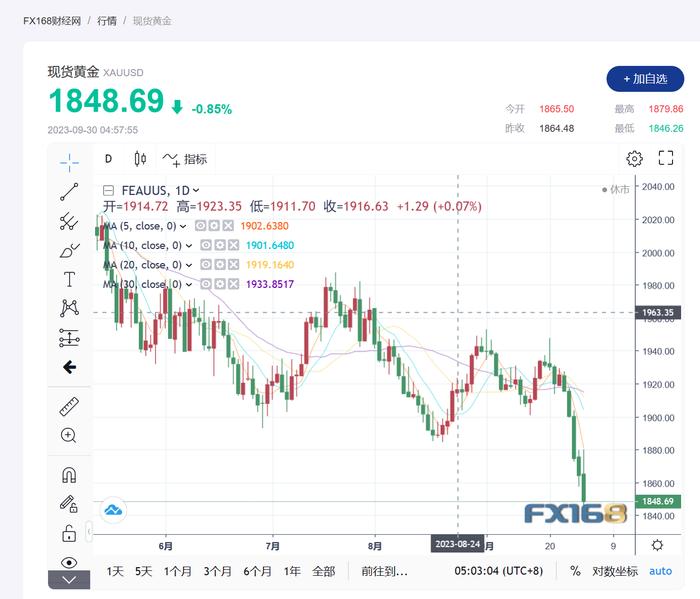Select the 3个月 time range
The width and height of the screenshot is (700, 599).
click(x=217, y=571)
